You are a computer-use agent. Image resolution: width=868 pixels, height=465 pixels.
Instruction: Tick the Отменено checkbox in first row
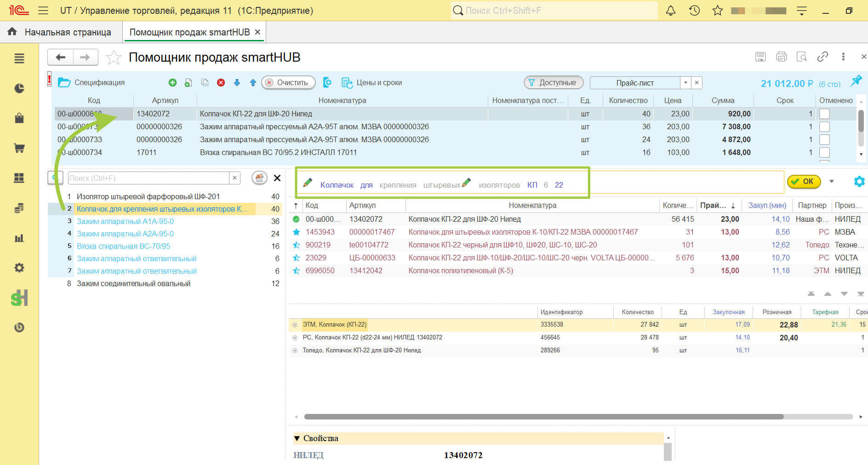click(x=825, y=114)
